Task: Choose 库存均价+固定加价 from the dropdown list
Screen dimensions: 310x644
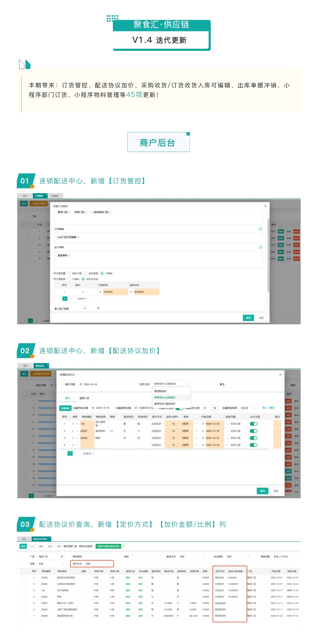Action: coord(165,403)
